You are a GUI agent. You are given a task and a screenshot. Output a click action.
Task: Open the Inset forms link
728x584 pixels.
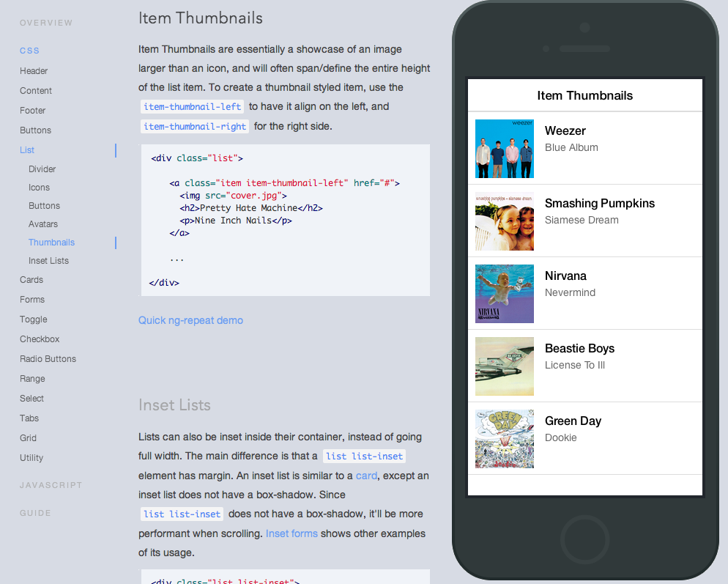[291, 533]
